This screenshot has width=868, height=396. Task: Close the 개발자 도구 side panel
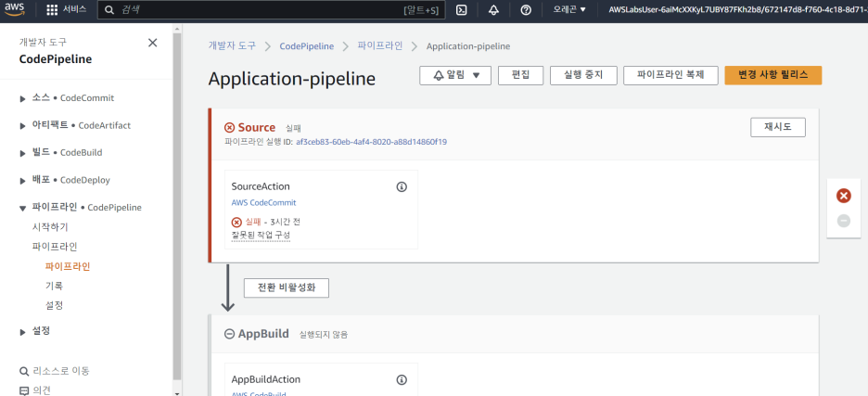tap(152, 43)
